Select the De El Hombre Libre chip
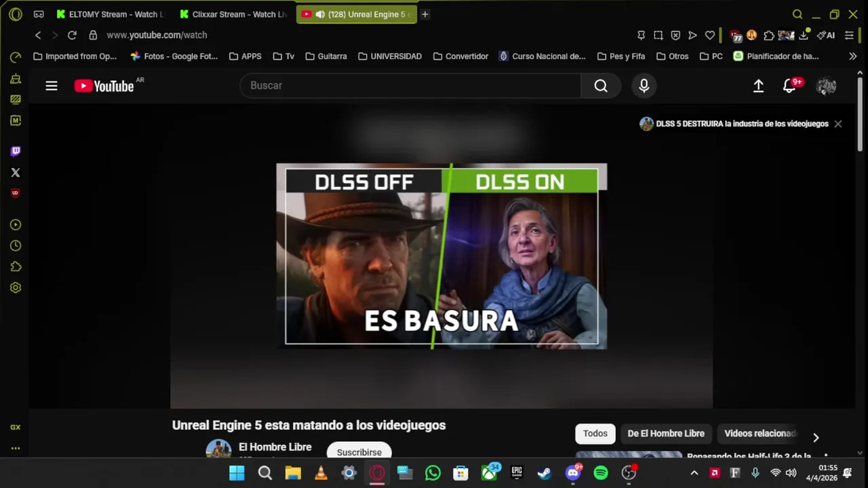The image size is (868, 488). pos(666,434)
